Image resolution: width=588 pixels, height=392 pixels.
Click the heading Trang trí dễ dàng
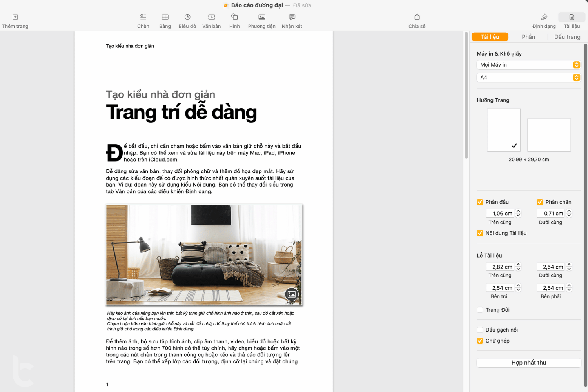click(181, 112)
